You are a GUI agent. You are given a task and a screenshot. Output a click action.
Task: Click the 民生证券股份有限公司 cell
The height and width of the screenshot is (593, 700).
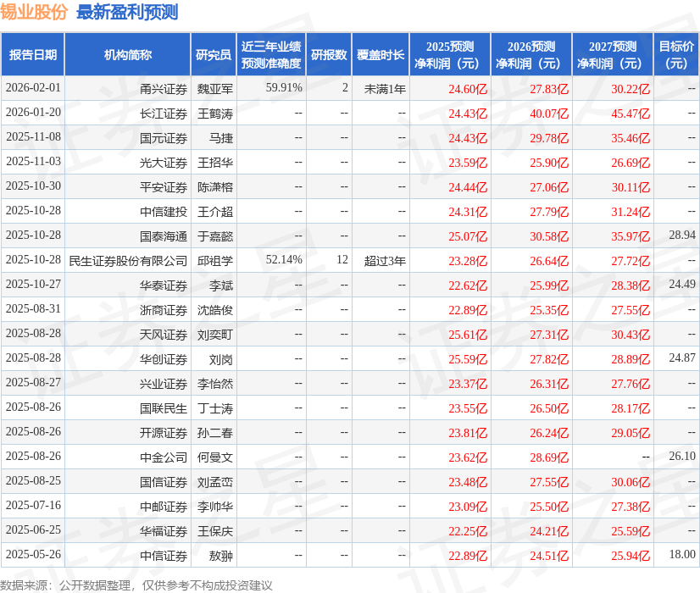[128, 261]
